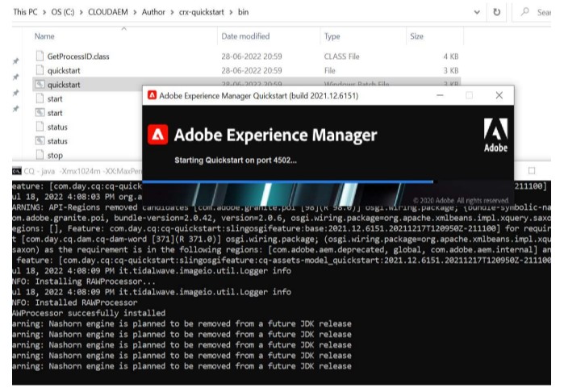Click the third quick access pin icon

[15, 94]
